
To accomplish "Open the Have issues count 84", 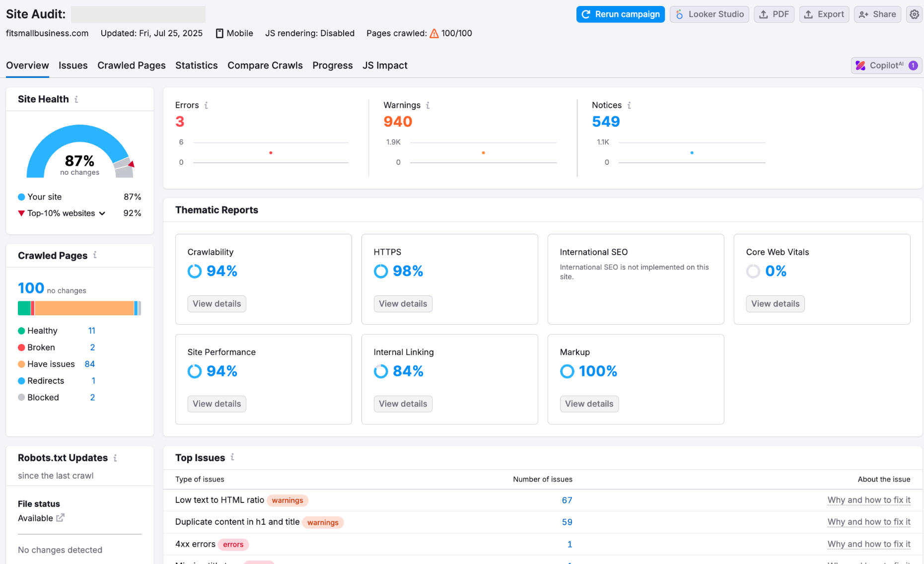I will (x=90, y=364).
